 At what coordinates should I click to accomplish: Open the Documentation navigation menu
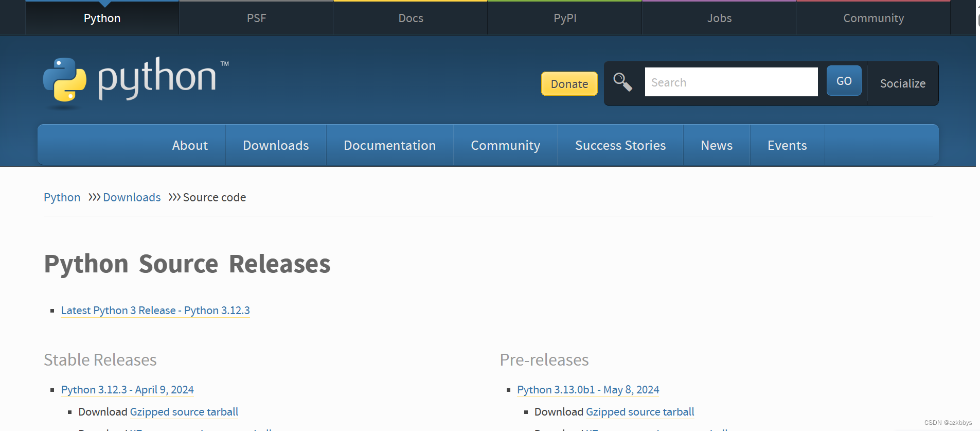[x=390, y=145]
